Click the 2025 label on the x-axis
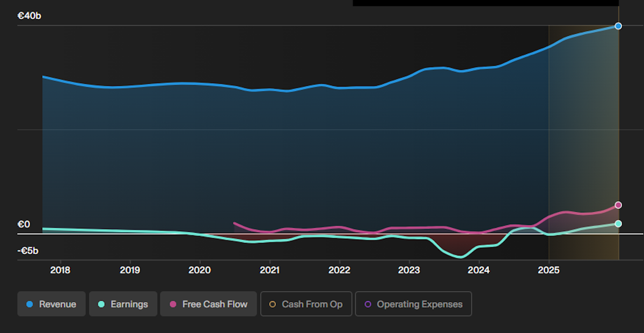Image resolution: width=644 pixels, height=333 pixels. [x=548, y=270]
